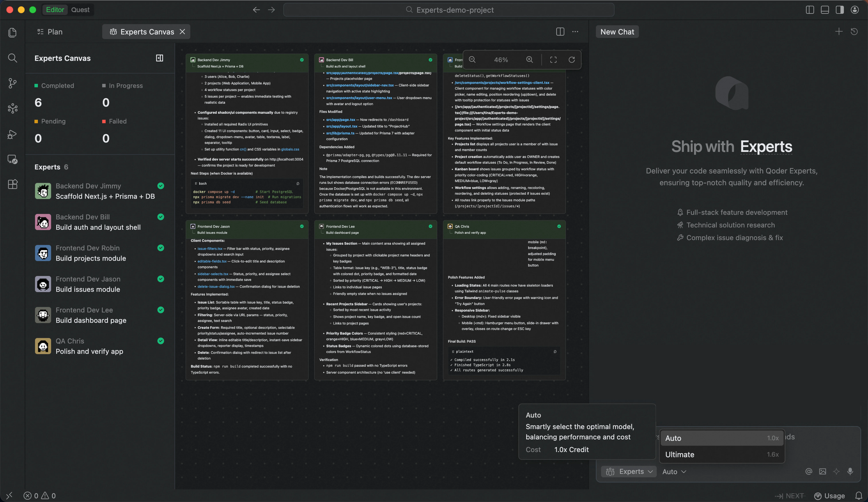Expand the Experts mode dropdown
The width and height of the screenshot is (868, 502).
[x=629, y=471]
